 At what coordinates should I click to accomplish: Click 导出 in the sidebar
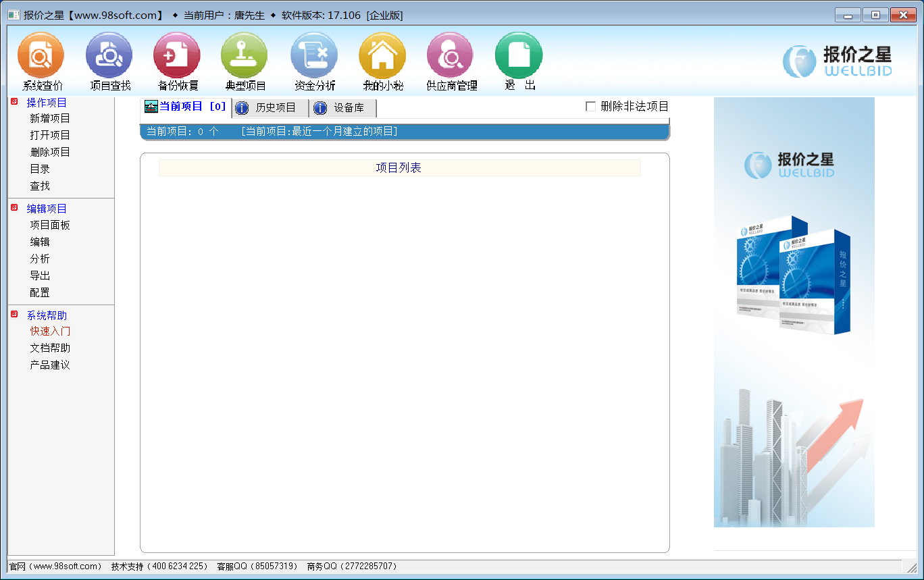click(x=40, y=275)
